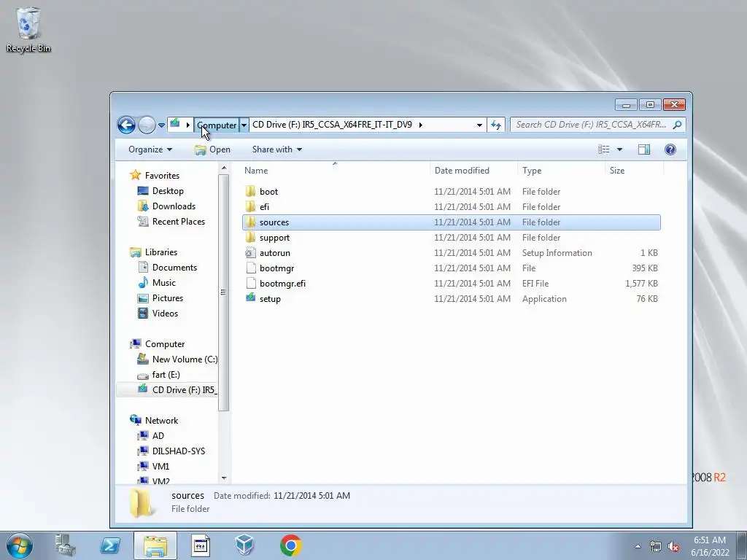Select the bootmgr.efi file
Screen dimensions: 747x560
coord(451,284)
